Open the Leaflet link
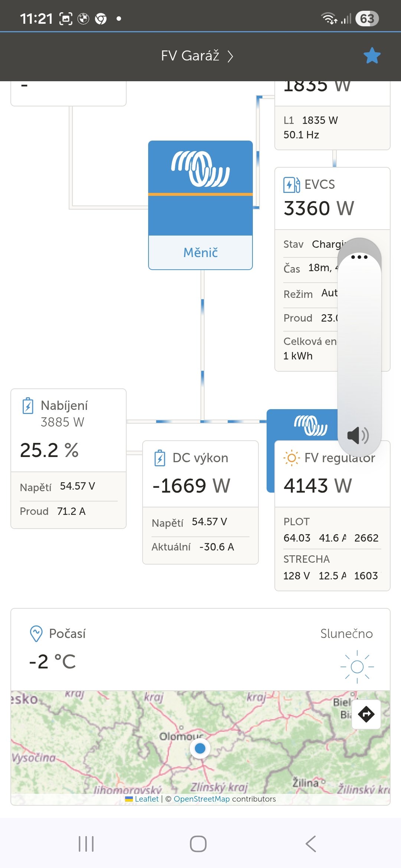 pyautogui.click(x=146, y=799)
